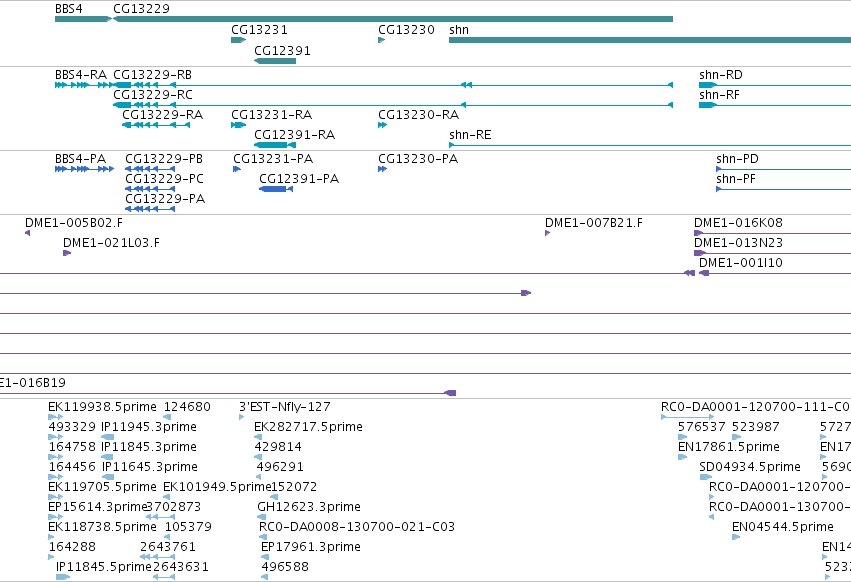Viewport: 851px width, 582px height.
Task: Select the DME1-021L03.F clone arrow
Action: 67,253
